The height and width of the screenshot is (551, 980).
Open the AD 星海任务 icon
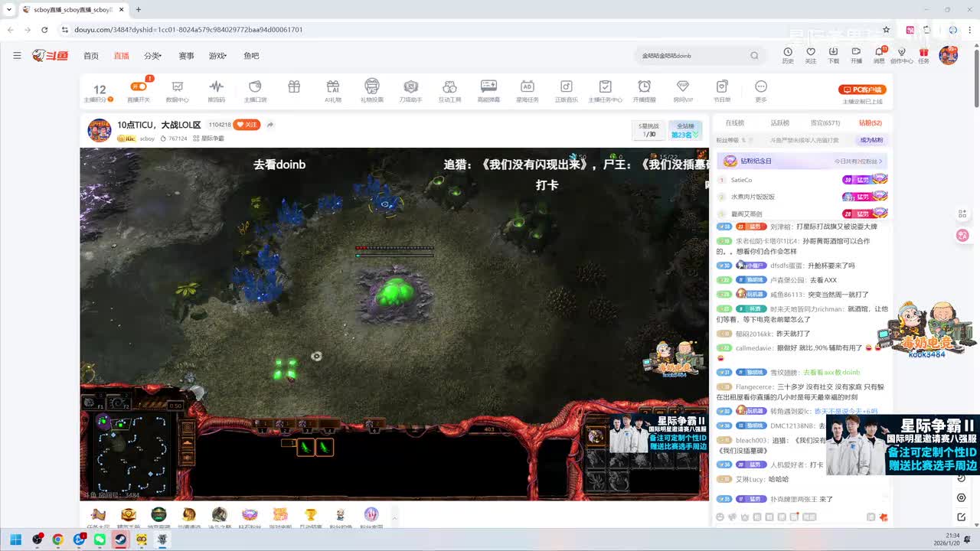coord(528,91)
